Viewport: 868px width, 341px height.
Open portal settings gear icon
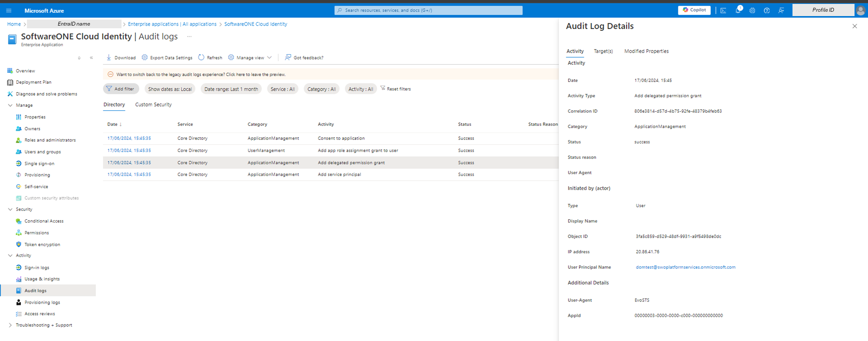(752, 10)
